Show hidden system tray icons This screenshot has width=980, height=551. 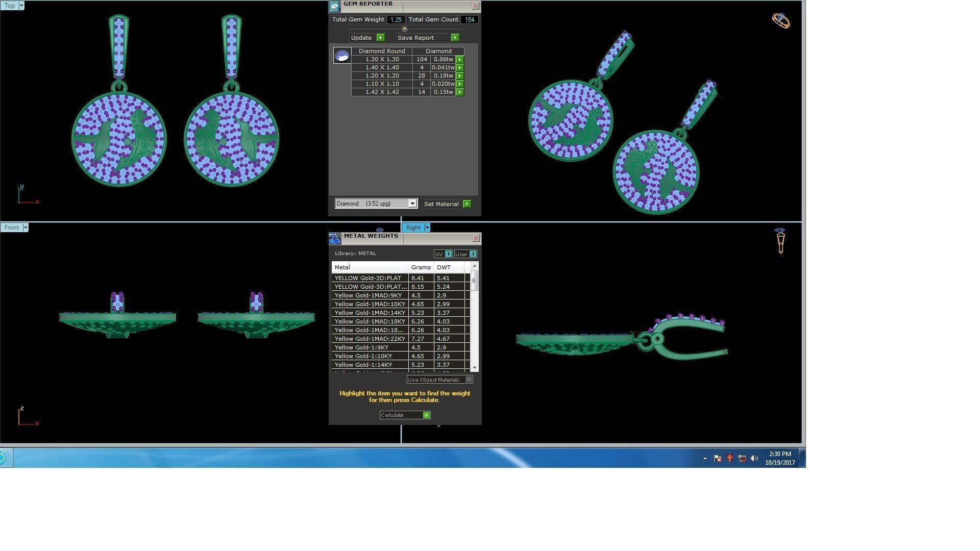705,458
